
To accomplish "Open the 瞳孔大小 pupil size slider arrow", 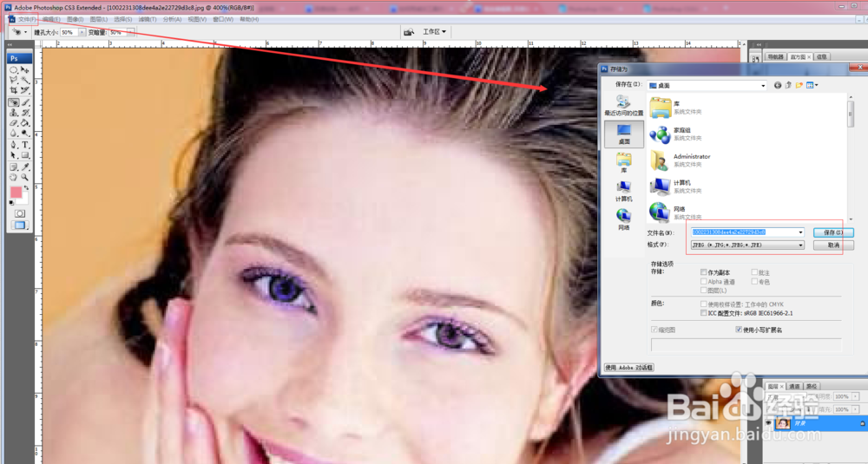I will tap(82, 33).
